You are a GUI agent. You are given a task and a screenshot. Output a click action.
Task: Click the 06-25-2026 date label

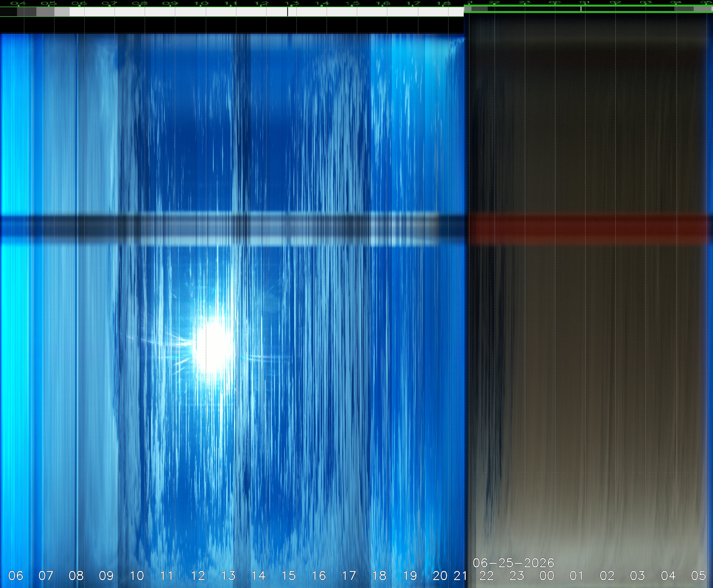[x=513, y=563]
